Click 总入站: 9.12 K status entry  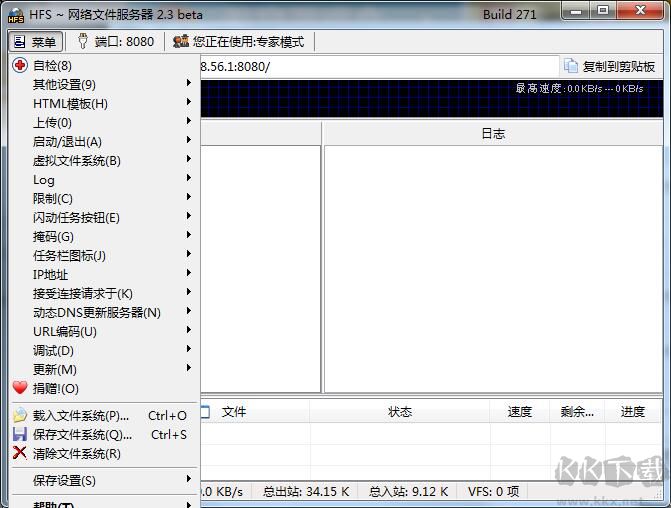coord(408,491)
